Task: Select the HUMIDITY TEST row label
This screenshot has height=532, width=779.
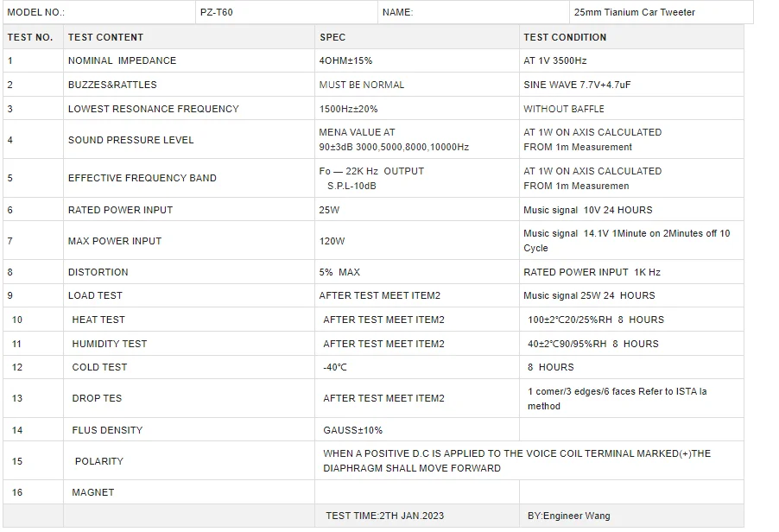Action: [x=110, y=344]
